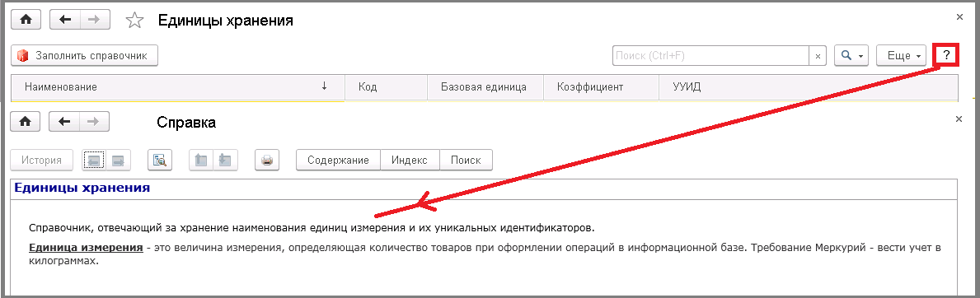This screenshot has height=298, width=980.
Task: Open help with the question mark button
Action: click(x=946, y=55)
